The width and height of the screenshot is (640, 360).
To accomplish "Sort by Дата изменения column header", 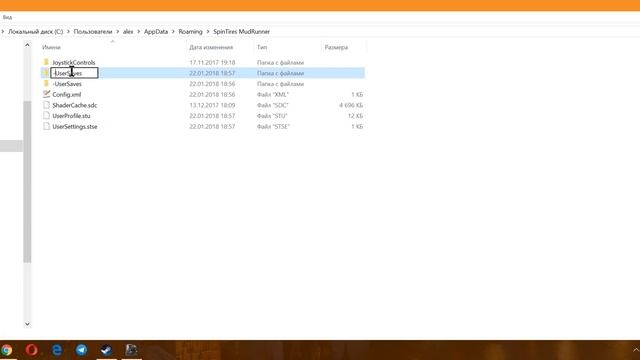I will point(211,47).
